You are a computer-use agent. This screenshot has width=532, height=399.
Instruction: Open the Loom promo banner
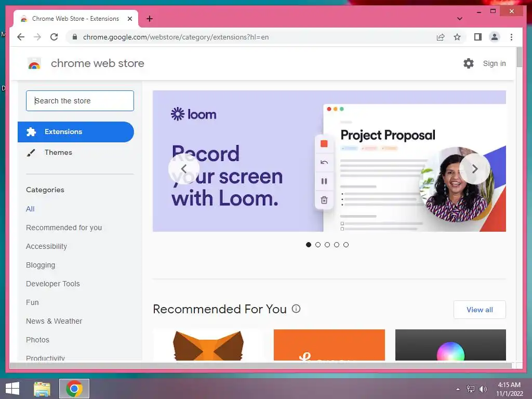[x=329, y=161]
